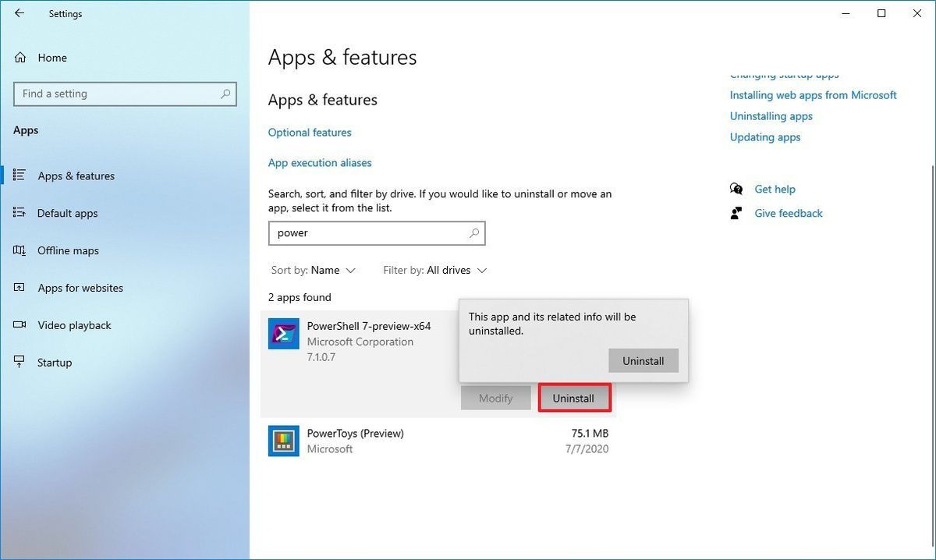Click the 75.1 MB size value
This screenshot has width=936, height=560.
click(x=590, y=434)
